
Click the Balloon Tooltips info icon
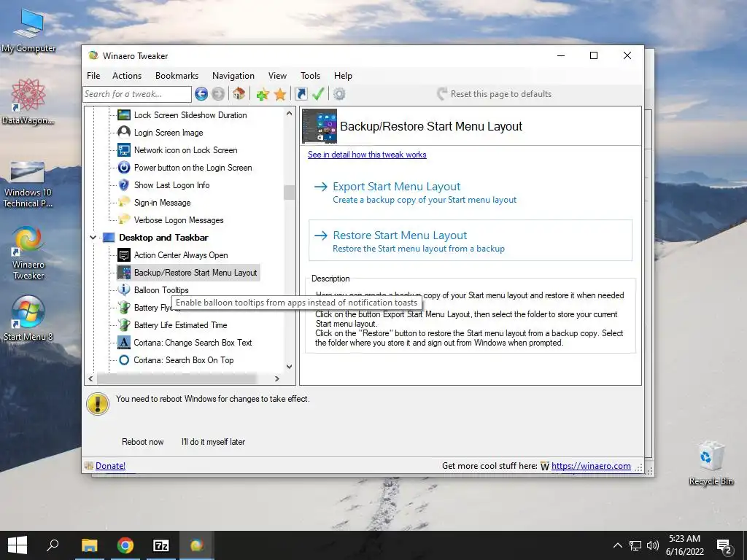(x=124, y=289)
